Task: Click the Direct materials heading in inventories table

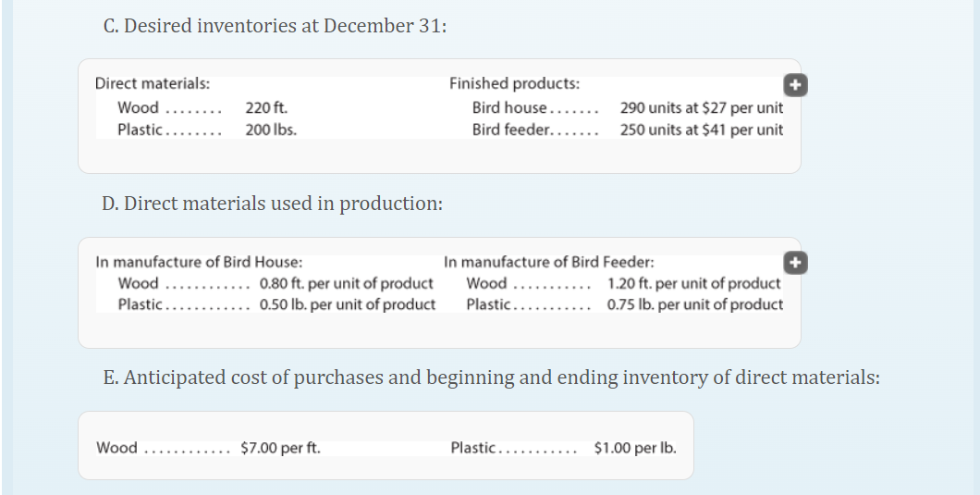Action: pyautogui.click(x=153, y=83)
